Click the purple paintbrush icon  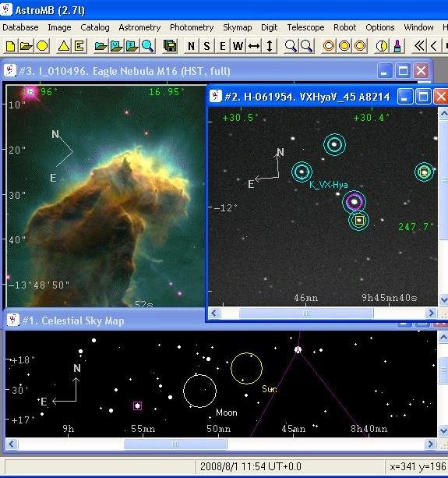(x=397, y=46)
